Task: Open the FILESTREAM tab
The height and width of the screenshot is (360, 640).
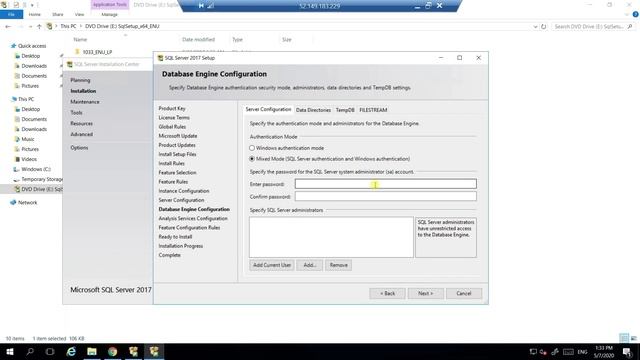Action: [x=373, y=110]
